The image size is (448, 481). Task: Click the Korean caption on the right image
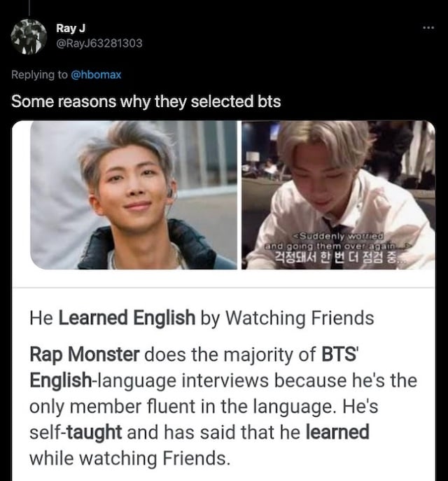pyautogui.click(x=340, y=258)
